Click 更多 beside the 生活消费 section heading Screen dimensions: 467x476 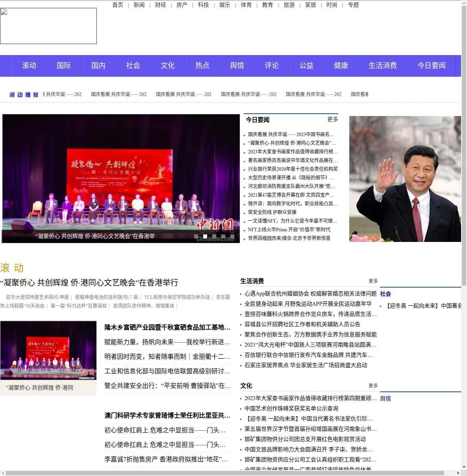coord(373,281)
